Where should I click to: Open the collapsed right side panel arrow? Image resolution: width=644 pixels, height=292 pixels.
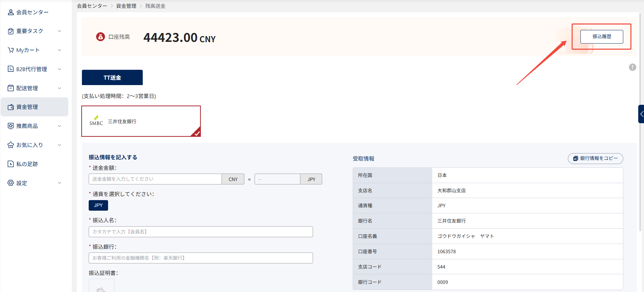coord(641,114)
